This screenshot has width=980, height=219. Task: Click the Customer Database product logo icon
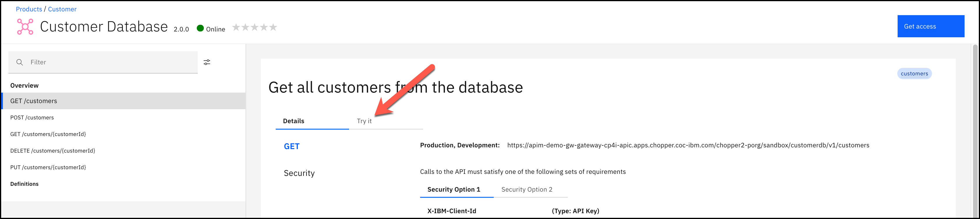click(x=25, y=27)
